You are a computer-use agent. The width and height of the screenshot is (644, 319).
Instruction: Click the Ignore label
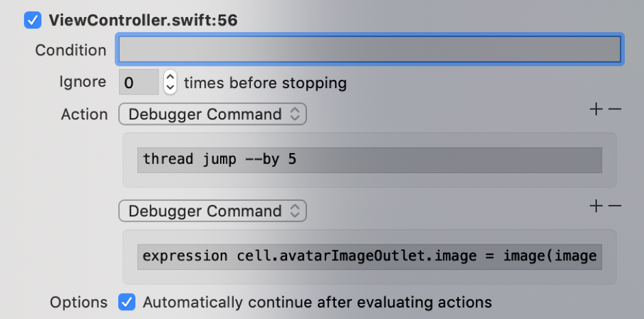[82, 83]
